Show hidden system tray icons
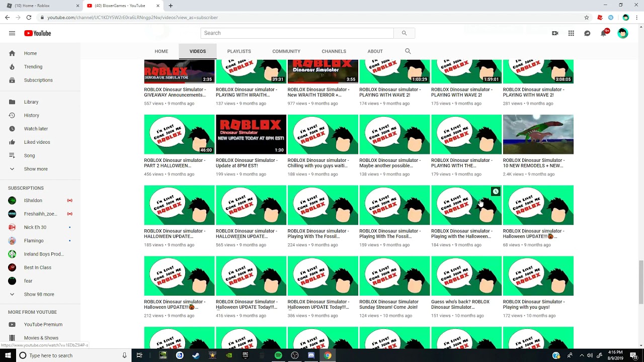 582,355
